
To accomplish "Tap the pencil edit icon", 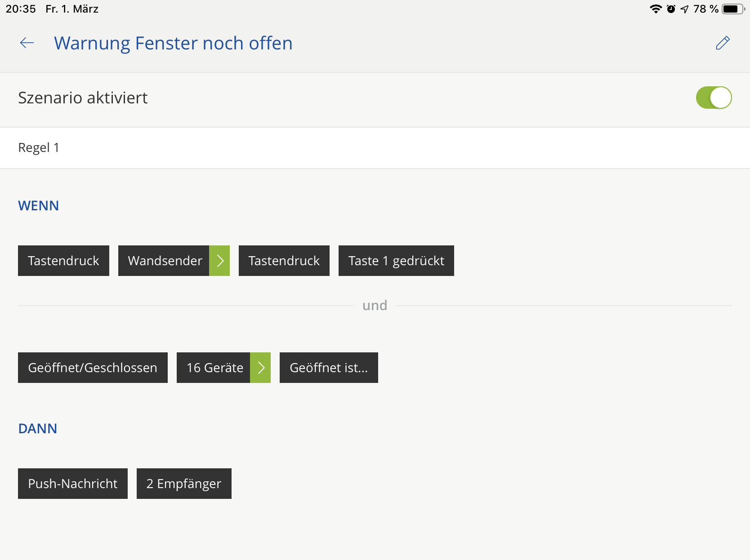I will (x=723, y=43).
